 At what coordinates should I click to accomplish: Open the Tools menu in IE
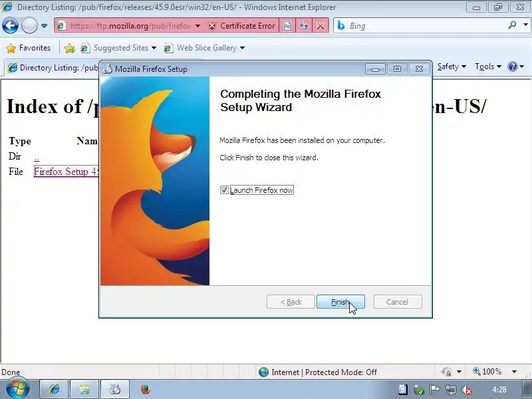click(488, 66)
